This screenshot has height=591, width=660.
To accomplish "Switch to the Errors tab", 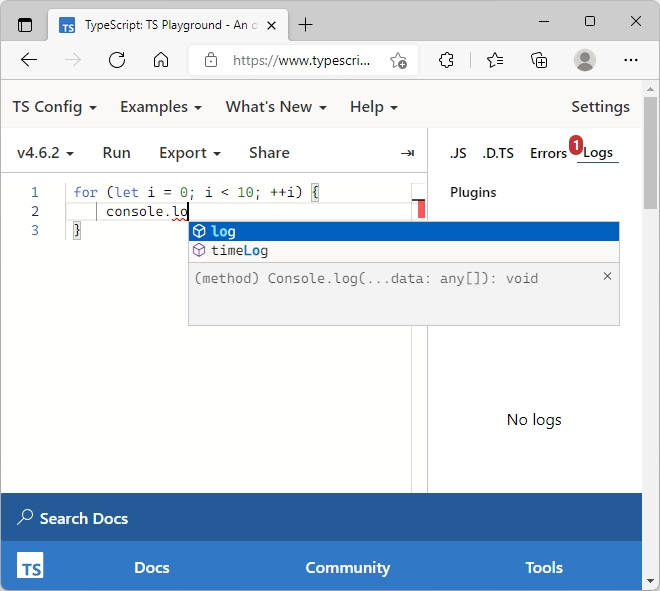I will click(548, 153).
